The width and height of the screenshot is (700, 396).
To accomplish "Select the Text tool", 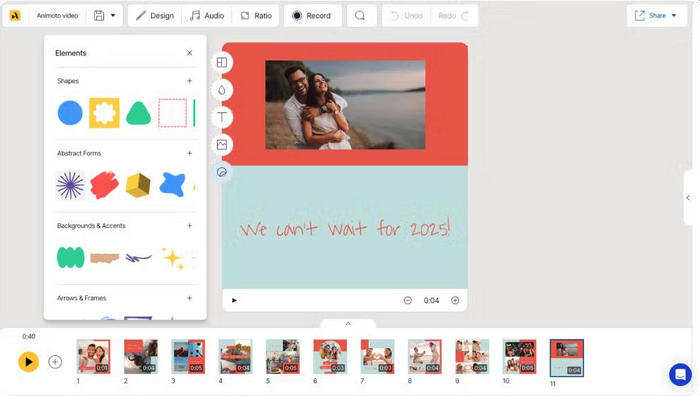I will 222,117.
